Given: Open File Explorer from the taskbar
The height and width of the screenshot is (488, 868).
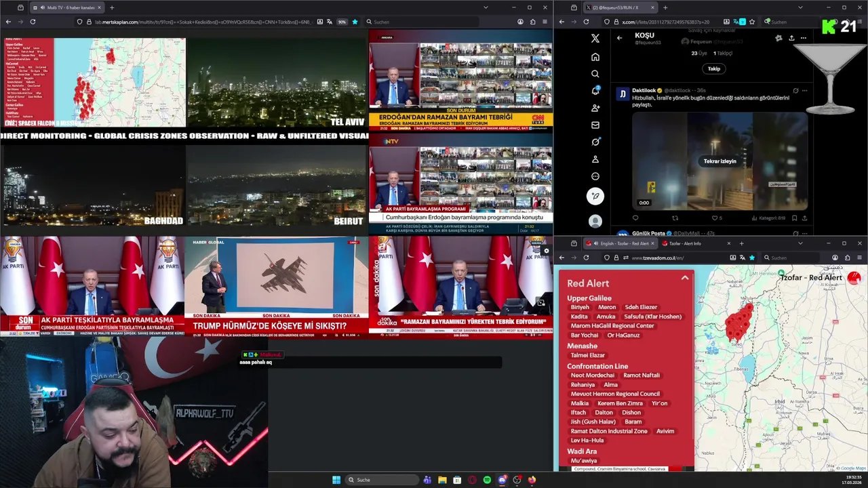Looking at the screenshot, I should click(x=442, y=480).
